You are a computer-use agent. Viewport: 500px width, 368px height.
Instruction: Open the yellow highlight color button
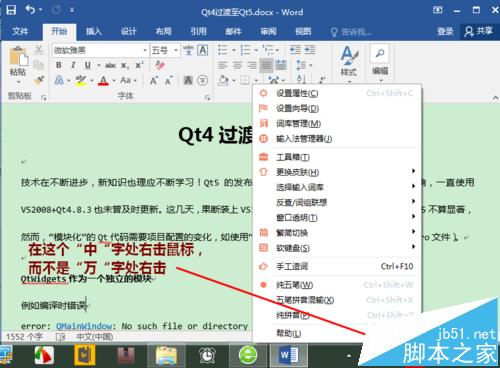click(x=81, y=80)
